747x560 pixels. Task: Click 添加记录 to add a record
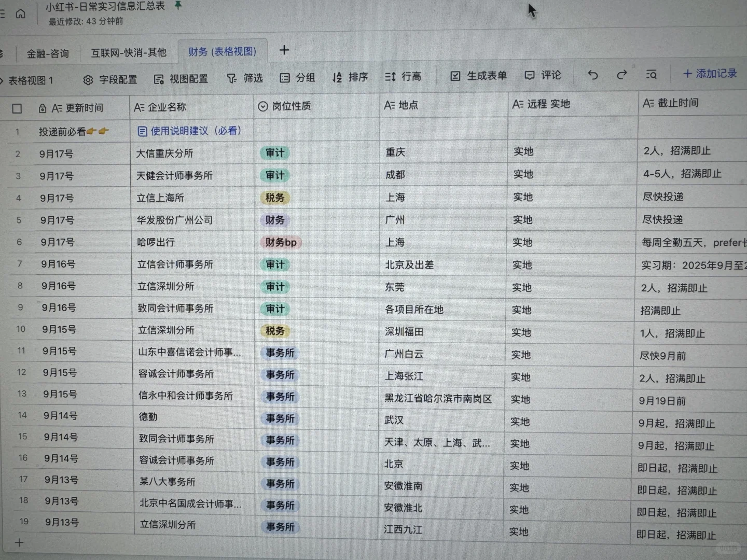click(710, 74)
